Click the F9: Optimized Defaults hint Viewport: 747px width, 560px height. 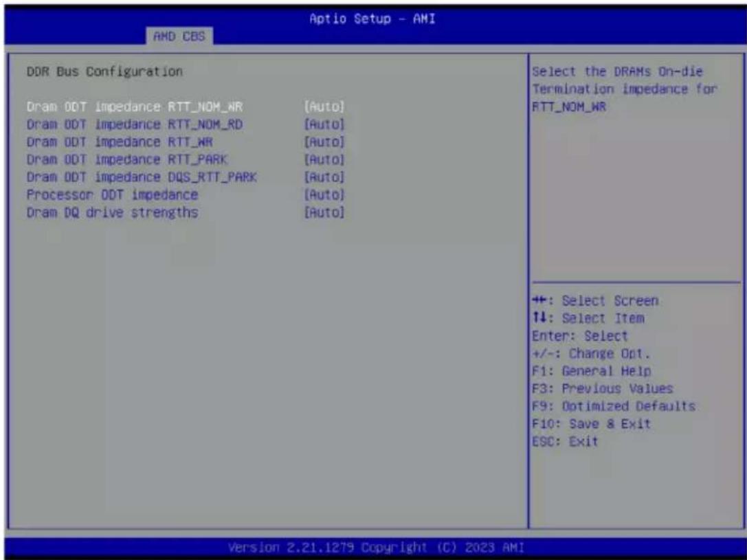614,406
